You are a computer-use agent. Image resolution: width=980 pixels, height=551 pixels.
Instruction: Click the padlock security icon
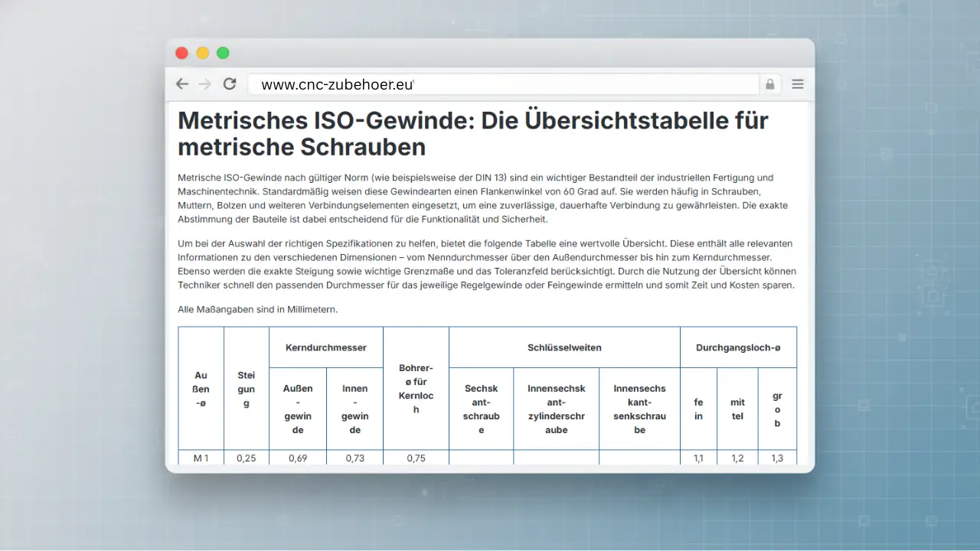pyautogui.click(x=769, y=84)
